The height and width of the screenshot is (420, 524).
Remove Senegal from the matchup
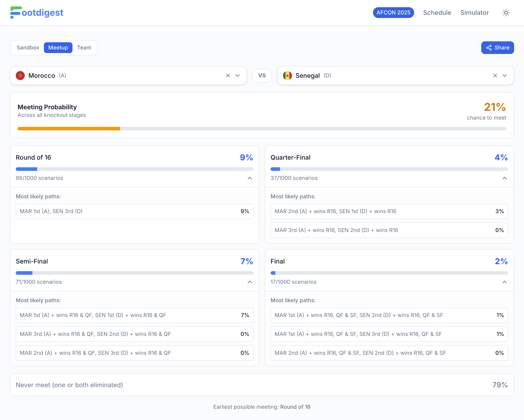495,76
